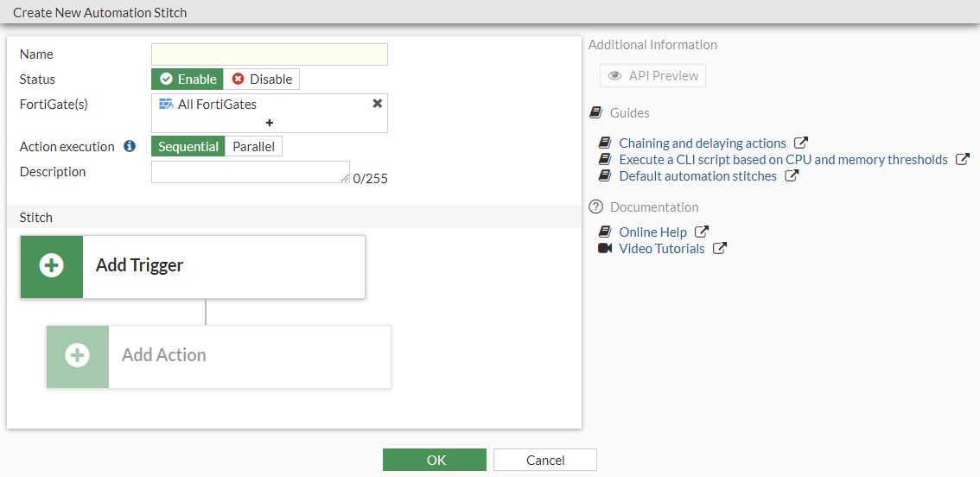Click the external link icon beside Online Help
The image size is (980, 477).
(x=702, y=232)
